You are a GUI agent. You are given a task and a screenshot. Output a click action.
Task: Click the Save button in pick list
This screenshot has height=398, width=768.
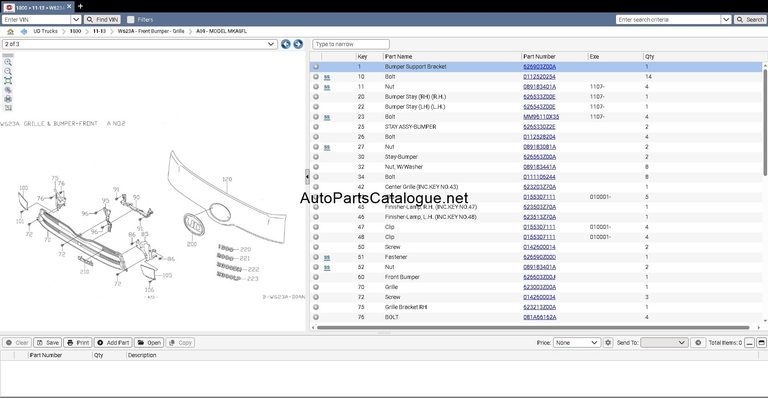48,343
